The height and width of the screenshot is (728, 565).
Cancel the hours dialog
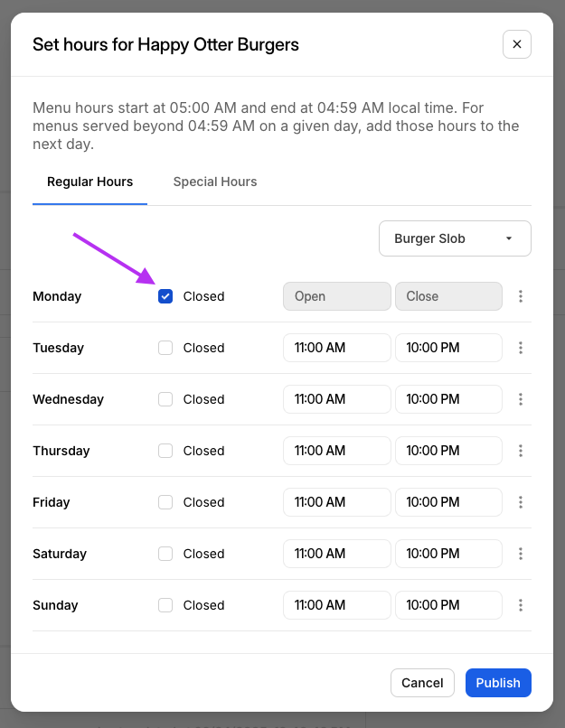(x=422, y=683)
